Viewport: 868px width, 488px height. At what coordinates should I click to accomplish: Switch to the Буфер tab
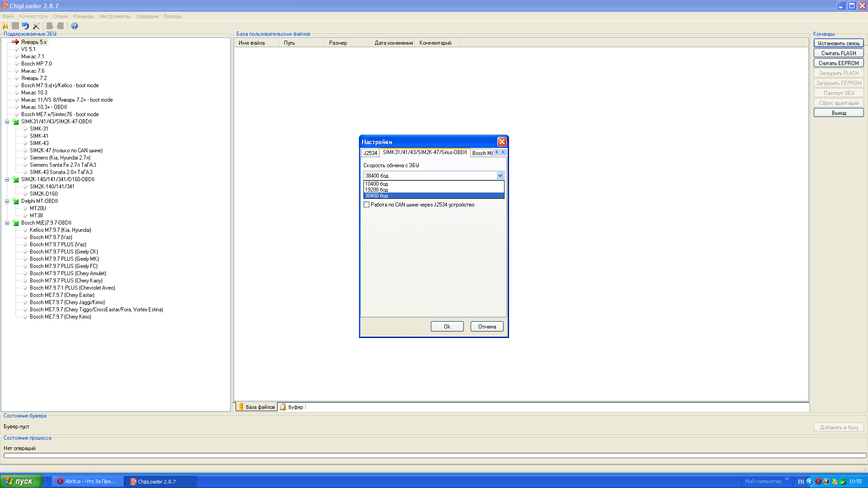coord(296,407)
